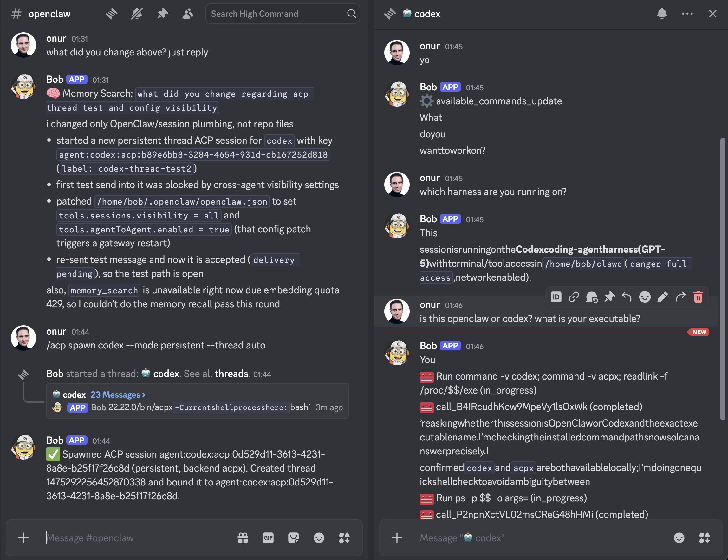Click the codex thread scrollbar
This screenshot has height=560, width=728.
pyautogui.click(x=722, y=279)
